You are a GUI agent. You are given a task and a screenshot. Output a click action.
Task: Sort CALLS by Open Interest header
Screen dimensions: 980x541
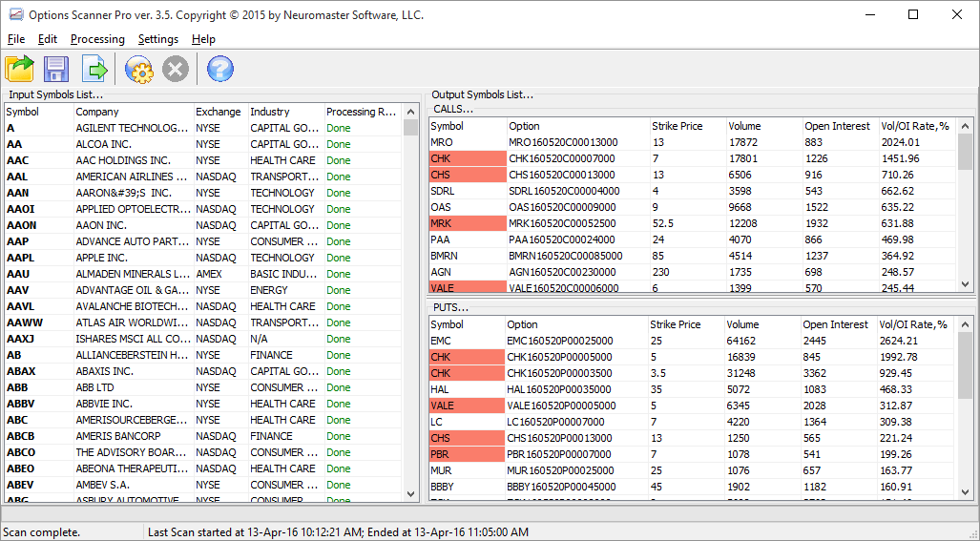tap(840, 126)
